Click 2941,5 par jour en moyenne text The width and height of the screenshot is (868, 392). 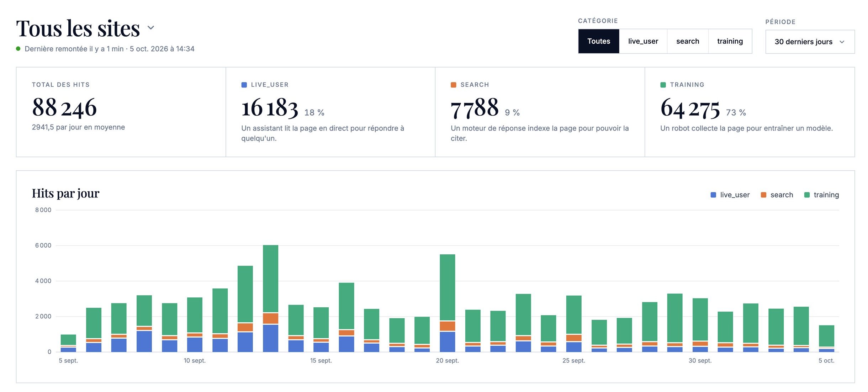point(78,127)
